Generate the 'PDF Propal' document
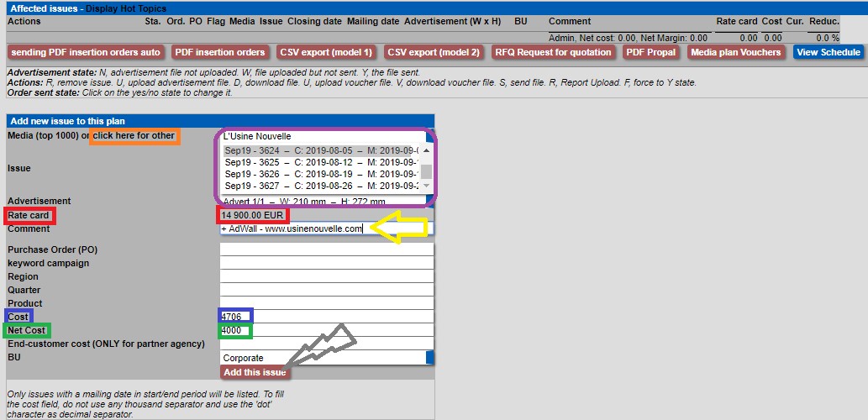Viewport: 868px width, 420px height. 651,52
